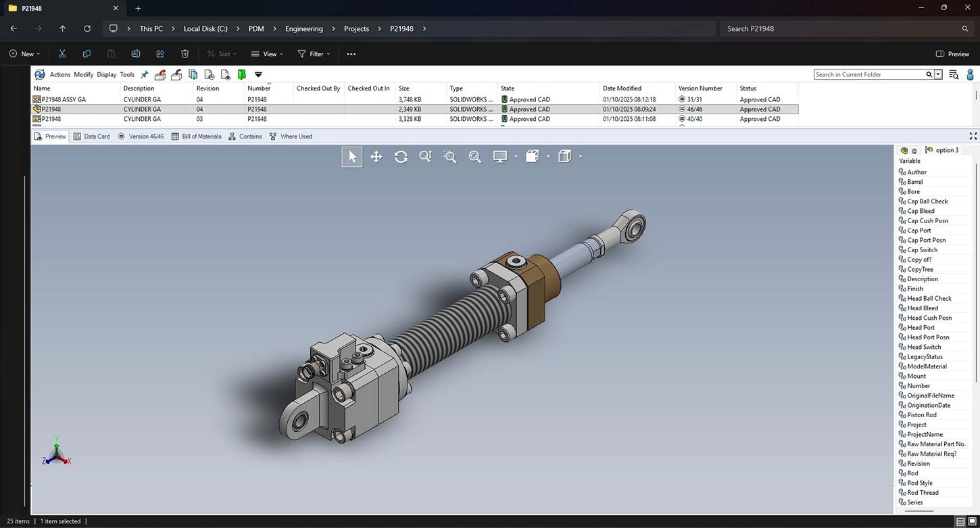Click the PDM search list icon

pyautogui.click(x=954, y=74)
